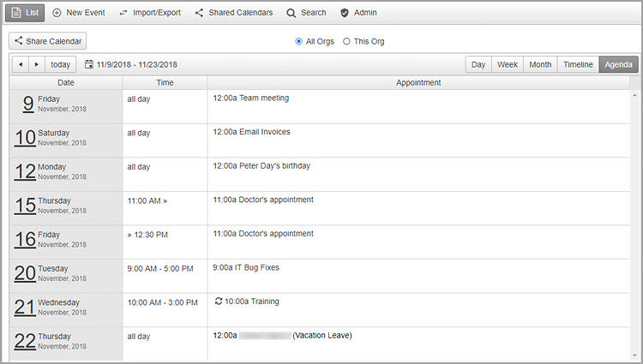Open day 15 Thursday date link

pyautogui.click(x=25, y=206)
